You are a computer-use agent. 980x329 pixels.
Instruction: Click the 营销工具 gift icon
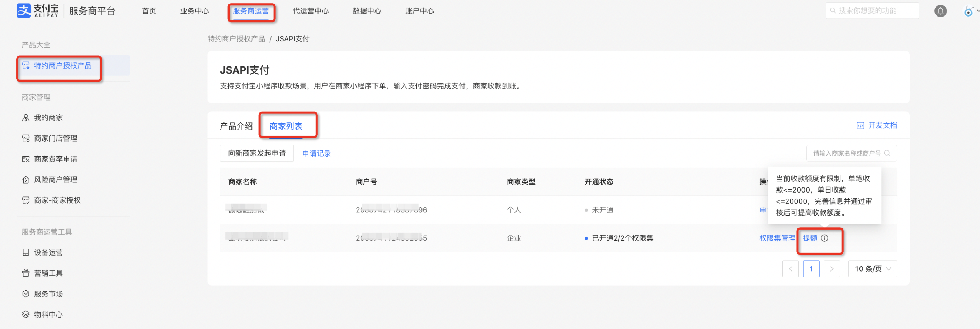26,273
